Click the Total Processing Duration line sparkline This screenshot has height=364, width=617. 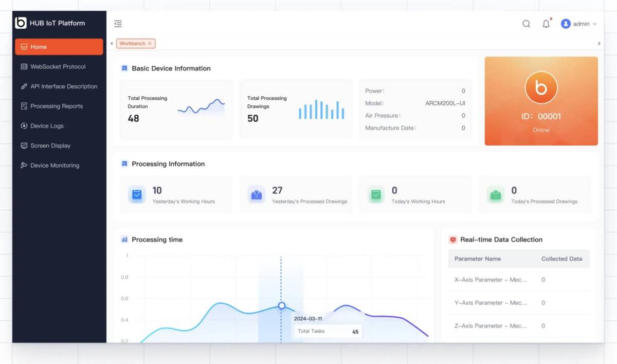click(x=201, y=107)
